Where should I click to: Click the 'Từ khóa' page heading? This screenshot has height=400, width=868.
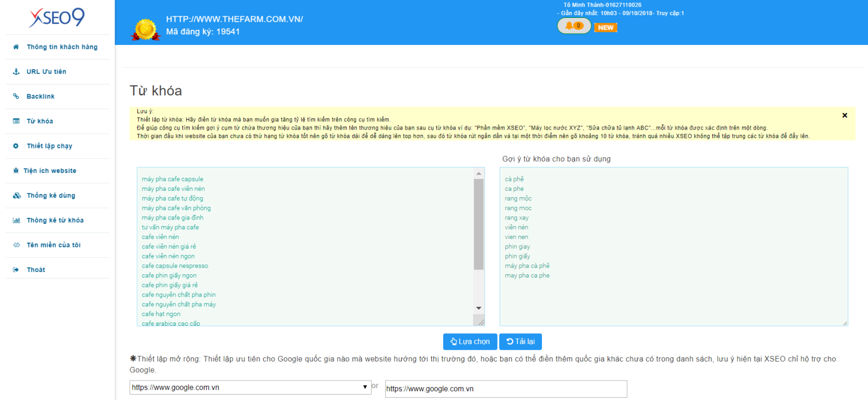[x=156, y=91]
